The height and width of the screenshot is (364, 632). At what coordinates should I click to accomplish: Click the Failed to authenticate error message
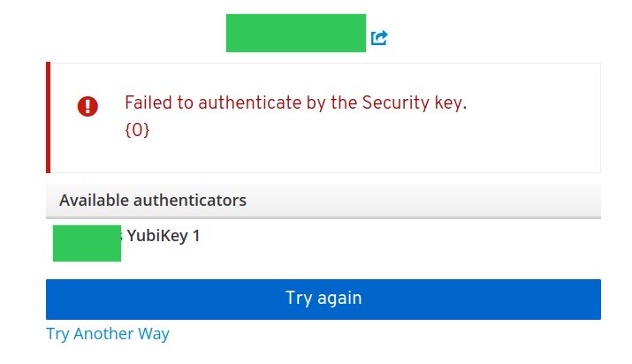click(x=295, y=102)
